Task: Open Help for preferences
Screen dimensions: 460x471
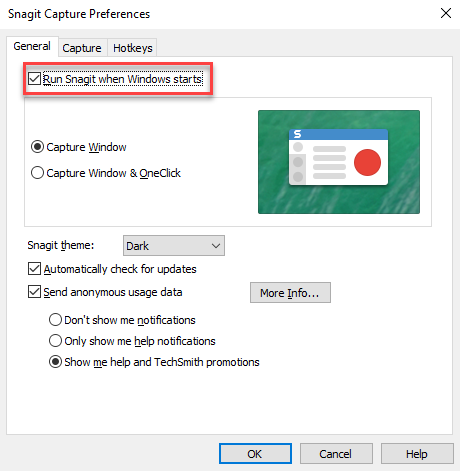Action: tap(417, 454)
